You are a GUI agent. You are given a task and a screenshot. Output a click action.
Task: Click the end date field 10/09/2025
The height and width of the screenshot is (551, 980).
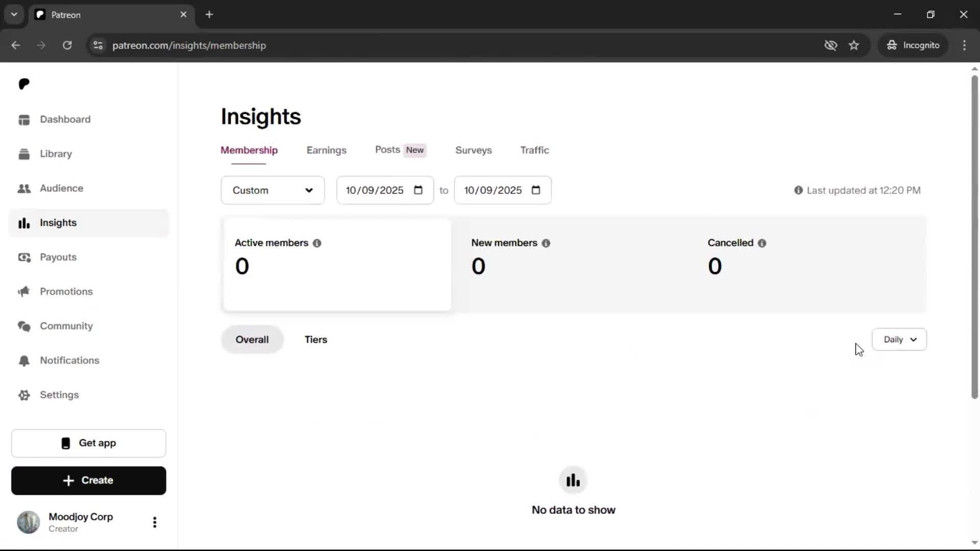point(503,190)
